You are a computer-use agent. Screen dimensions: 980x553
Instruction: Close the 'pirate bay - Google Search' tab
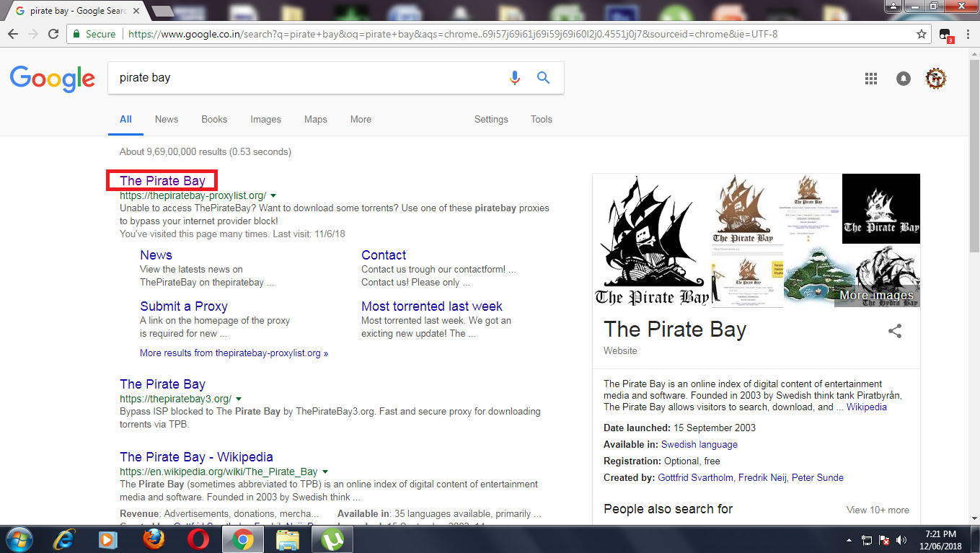136,12
